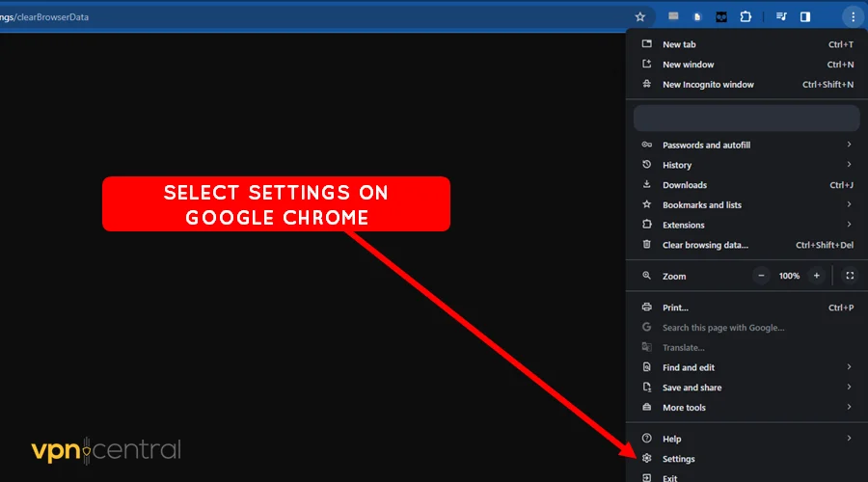The width and height of the screenshot is (868, 482).
Task: Open the Extensions puzzle icon in toolbar
Action: (746, 17)
